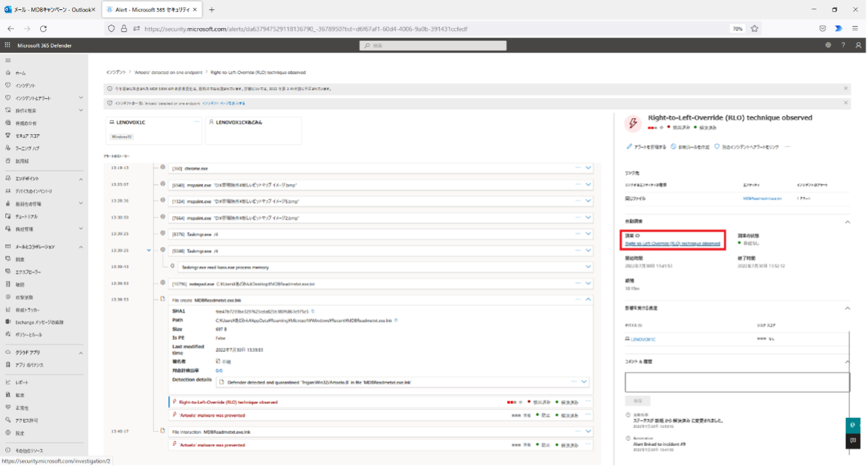Dismiss the MDE SIEM API notification banner

(846, 88)
